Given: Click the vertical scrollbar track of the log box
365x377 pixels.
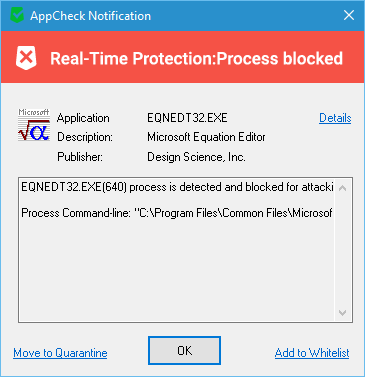Looking at the screenshot, I should click(x=342, y=250).
